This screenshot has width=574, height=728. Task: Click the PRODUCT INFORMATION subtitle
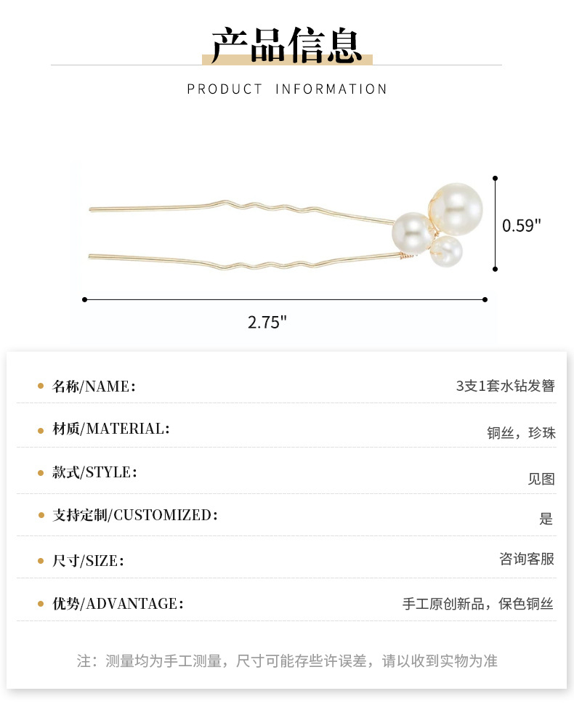(287, 89)
